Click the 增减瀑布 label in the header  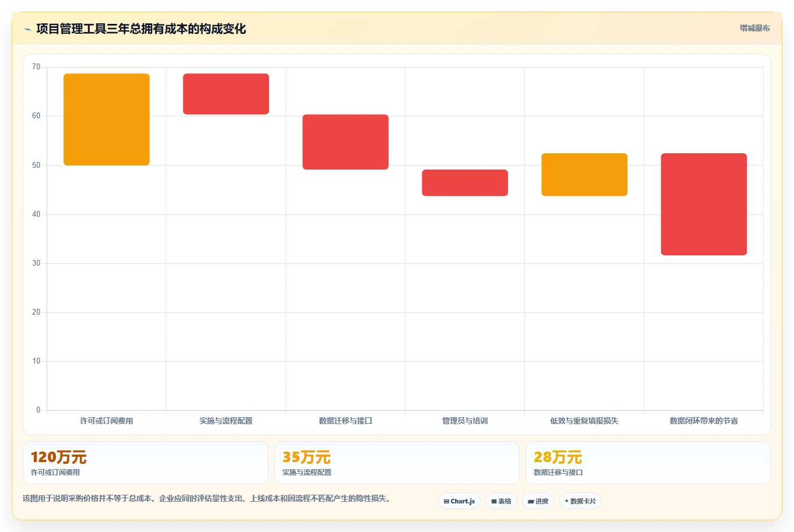click(x=754, y=28)
